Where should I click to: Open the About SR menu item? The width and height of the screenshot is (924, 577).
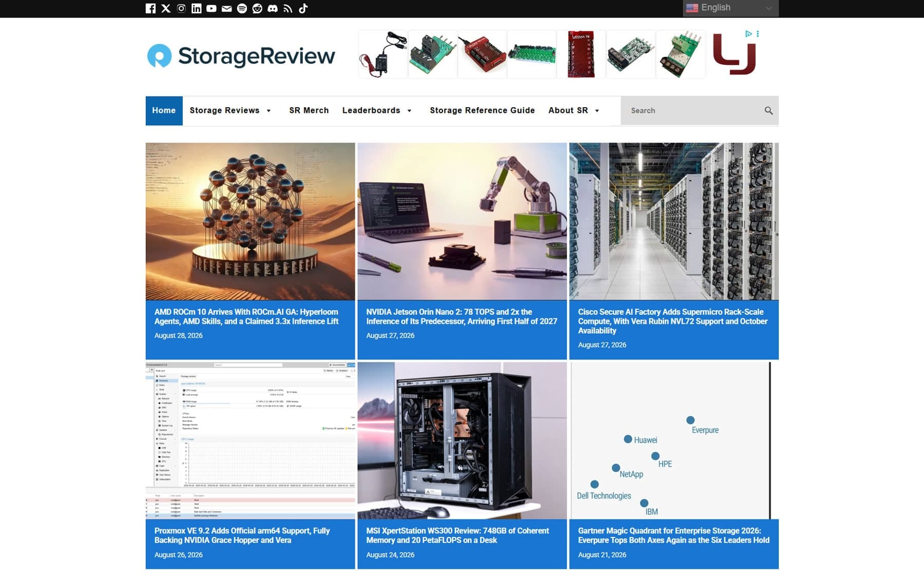click(x=568, y=110)
